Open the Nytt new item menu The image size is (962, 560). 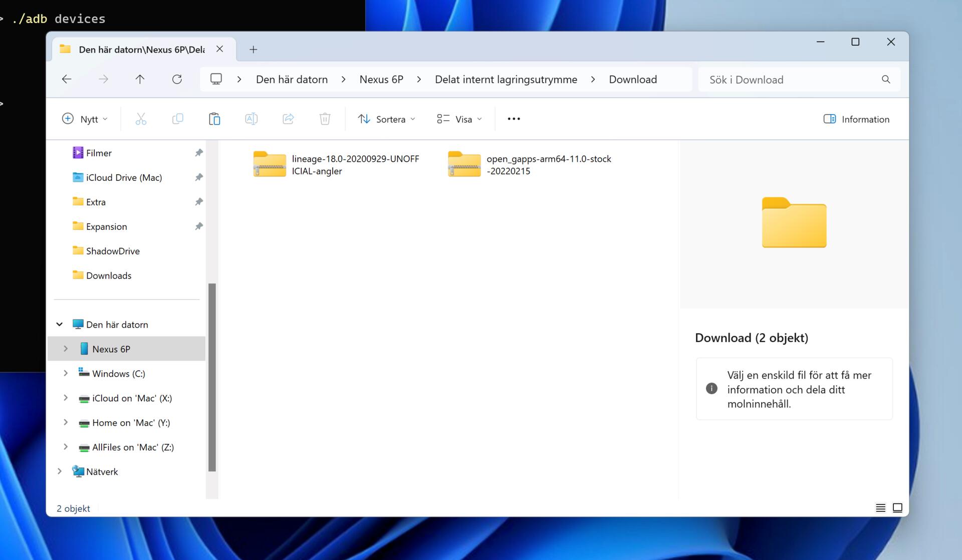click(x=84, y=119)
